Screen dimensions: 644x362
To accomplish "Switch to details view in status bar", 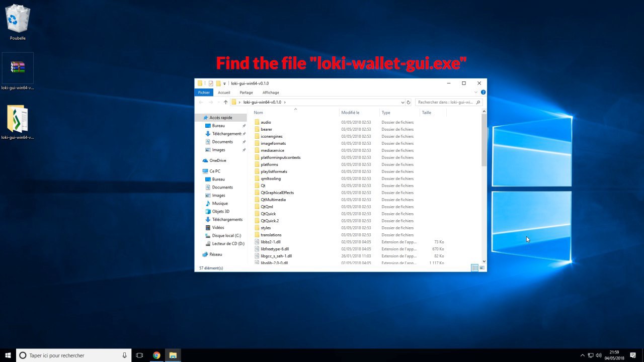I will pos(474,268).
